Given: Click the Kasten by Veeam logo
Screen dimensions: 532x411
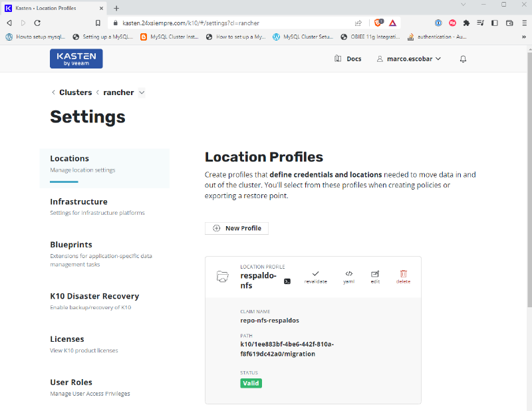Looking at the screenshot, I should point(76,59).
